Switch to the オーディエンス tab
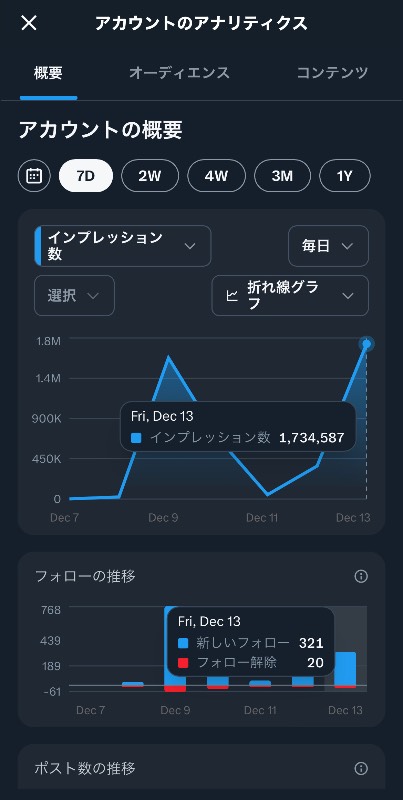The width and height of the screenshot is (403, 800). [179, 73]
